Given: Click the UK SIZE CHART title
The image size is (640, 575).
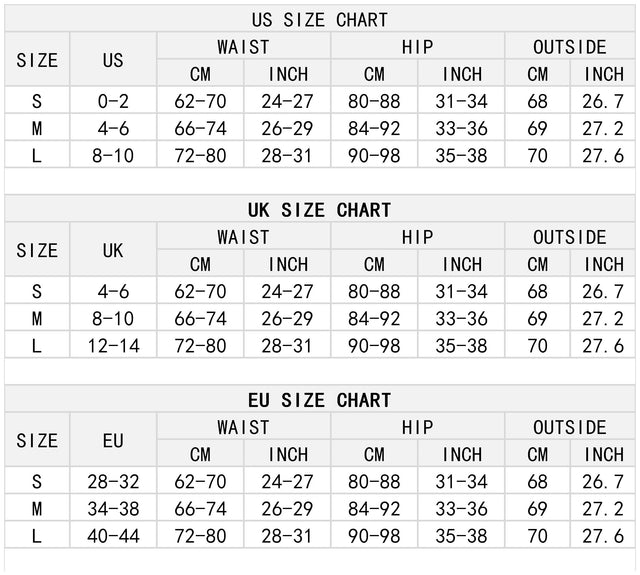Looking at the screenshot, I should point(320,210).
